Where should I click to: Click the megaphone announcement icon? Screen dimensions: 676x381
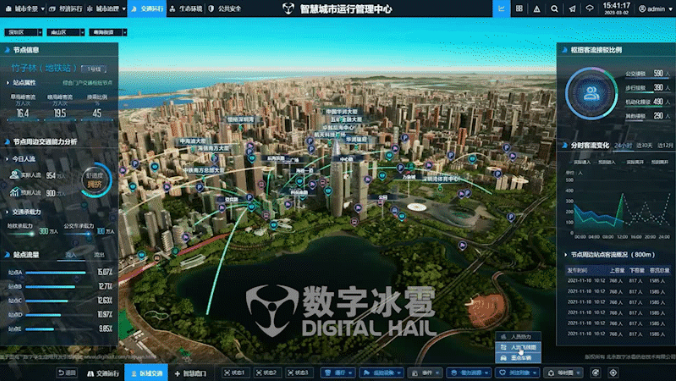[x=572, y=9]
